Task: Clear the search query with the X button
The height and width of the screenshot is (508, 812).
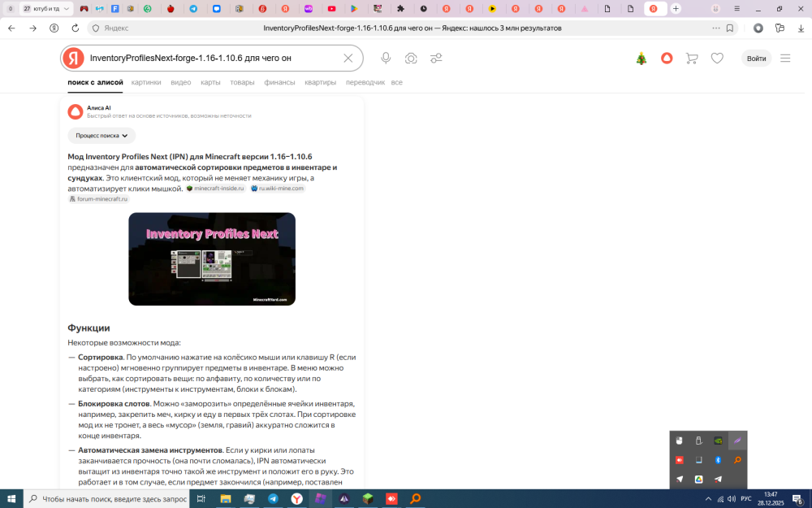Action: (348, 58)
